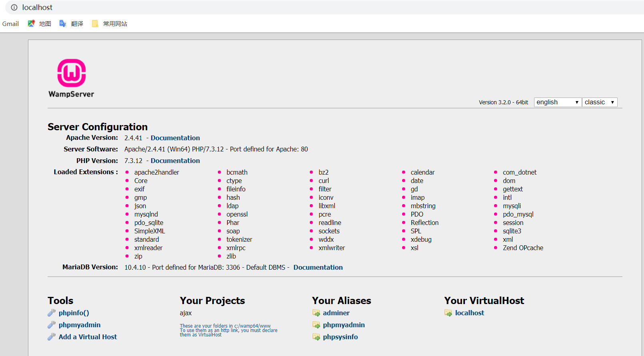This screenshot has width=644, height=356.
Task: Click the Zend OPcache extension entry
Action: click(523, 248)
